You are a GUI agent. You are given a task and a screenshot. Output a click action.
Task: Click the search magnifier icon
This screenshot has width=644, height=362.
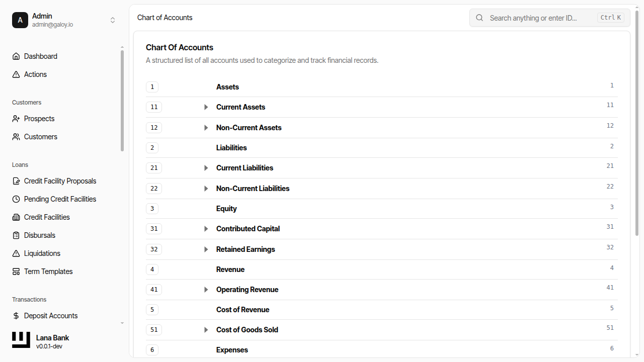(x=479, y=18)
